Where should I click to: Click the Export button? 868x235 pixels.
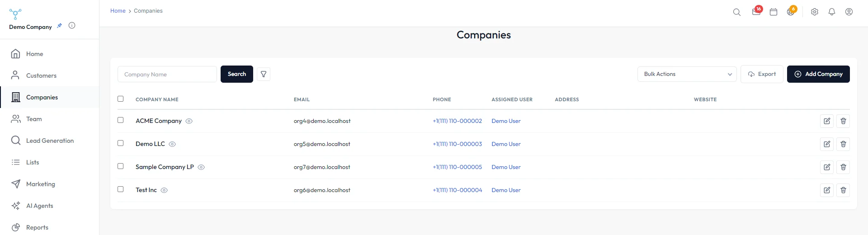click(x=762, y=74)
